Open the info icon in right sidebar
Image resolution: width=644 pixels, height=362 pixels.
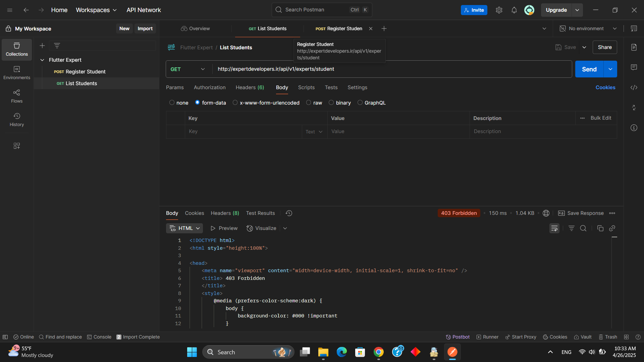pyautogui.click(x=634, y=128)
